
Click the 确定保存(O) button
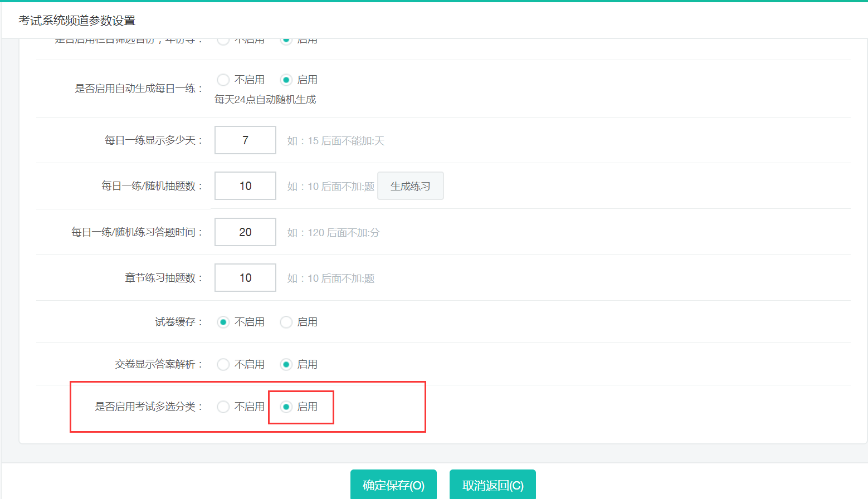pyautogui.click(x=393, y=485)
